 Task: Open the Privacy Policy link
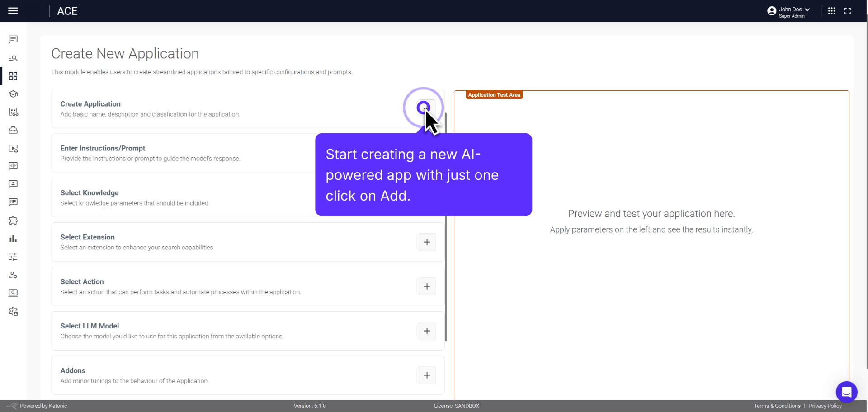[x=826, y=406]
